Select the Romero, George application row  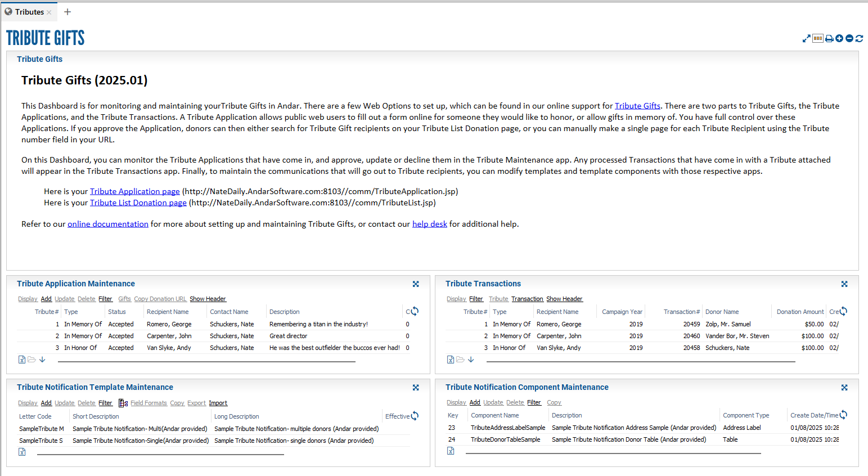[x=214, y=324]
